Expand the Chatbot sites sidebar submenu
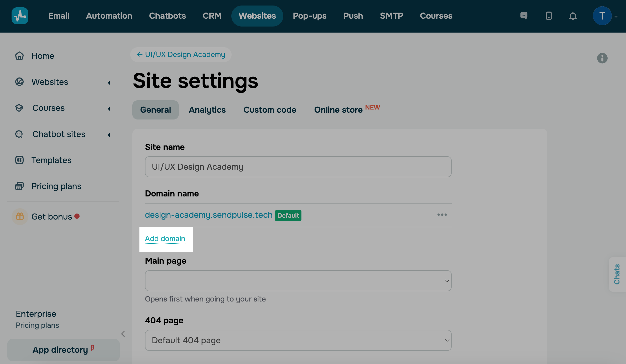Screen dimensions: 626x364 [109, 135]
